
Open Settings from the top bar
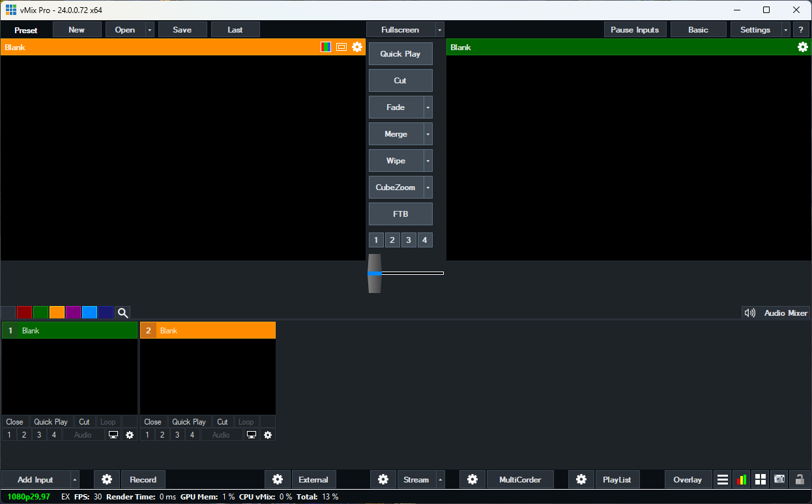point(755,29)
